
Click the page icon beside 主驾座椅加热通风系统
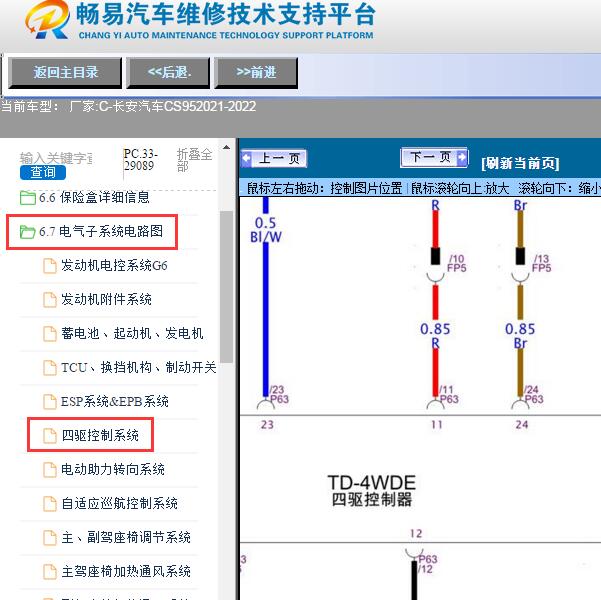point(49,572)
